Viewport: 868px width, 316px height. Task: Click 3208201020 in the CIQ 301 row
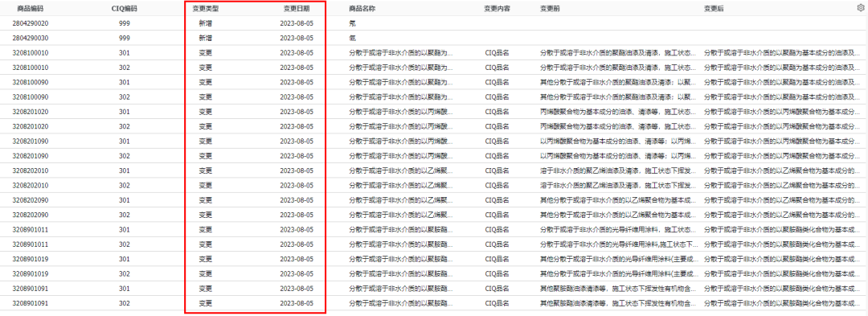(31, 112)
